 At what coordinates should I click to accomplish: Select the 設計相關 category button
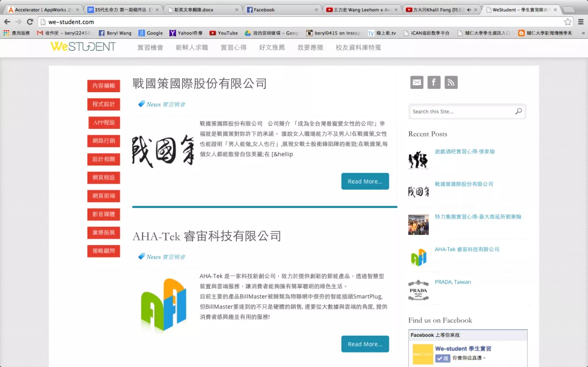pos(104,159)
